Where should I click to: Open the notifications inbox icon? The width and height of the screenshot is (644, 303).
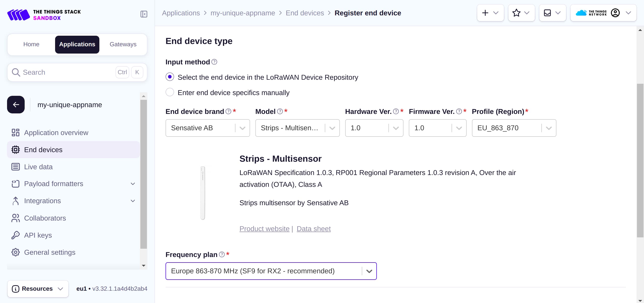click(547, 13)
